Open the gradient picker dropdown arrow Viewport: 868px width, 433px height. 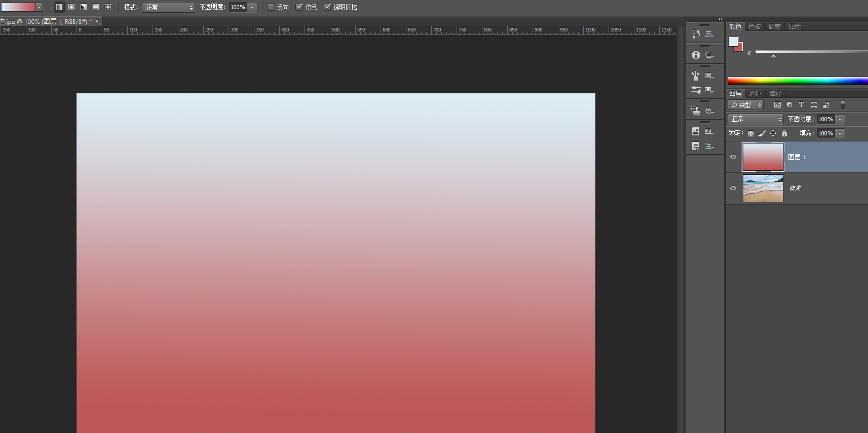[39, 7]
